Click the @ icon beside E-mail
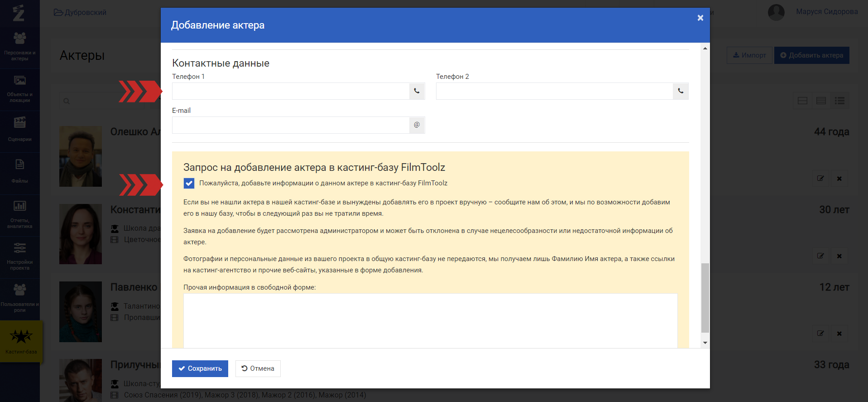This screenshot has width=868, height=402. [417, 125]
